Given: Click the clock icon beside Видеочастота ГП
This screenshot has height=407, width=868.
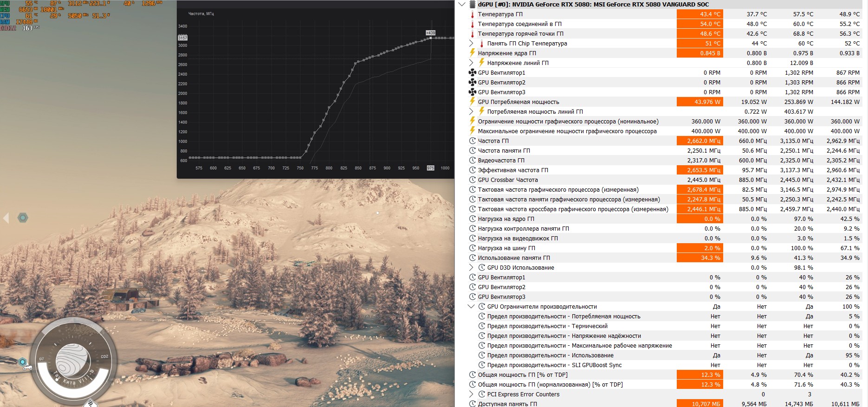Looking at the screenshot, I should tap(473, 161).
